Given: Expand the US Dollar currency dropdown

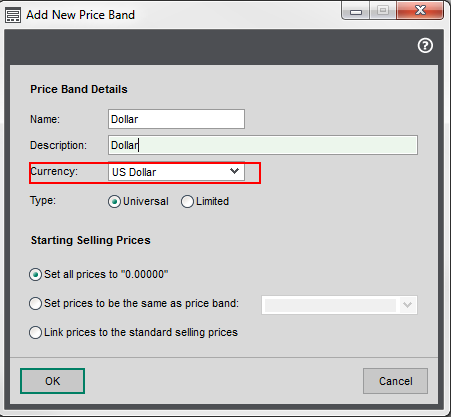Looking at the screenshot, I should pyautogui.click(x=176, y=172).
